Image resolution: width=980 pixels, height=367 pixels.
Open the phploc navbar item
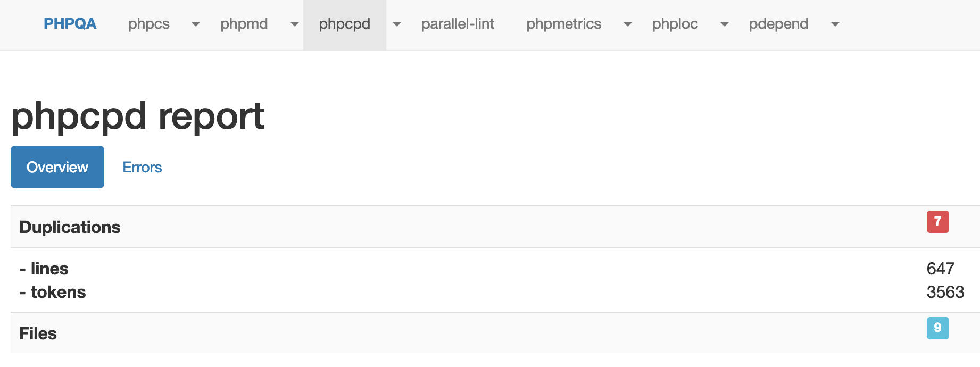[x=675, y=24]
